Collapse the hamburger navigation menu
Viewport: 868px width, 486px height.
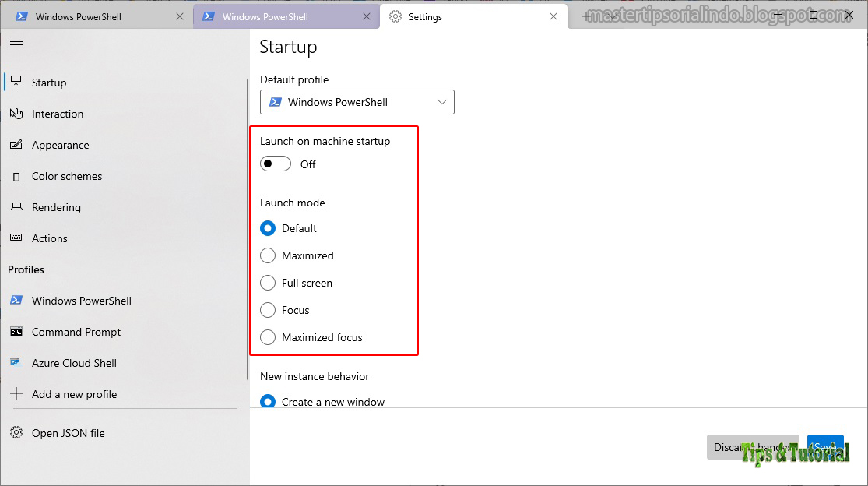click(16, 44)
